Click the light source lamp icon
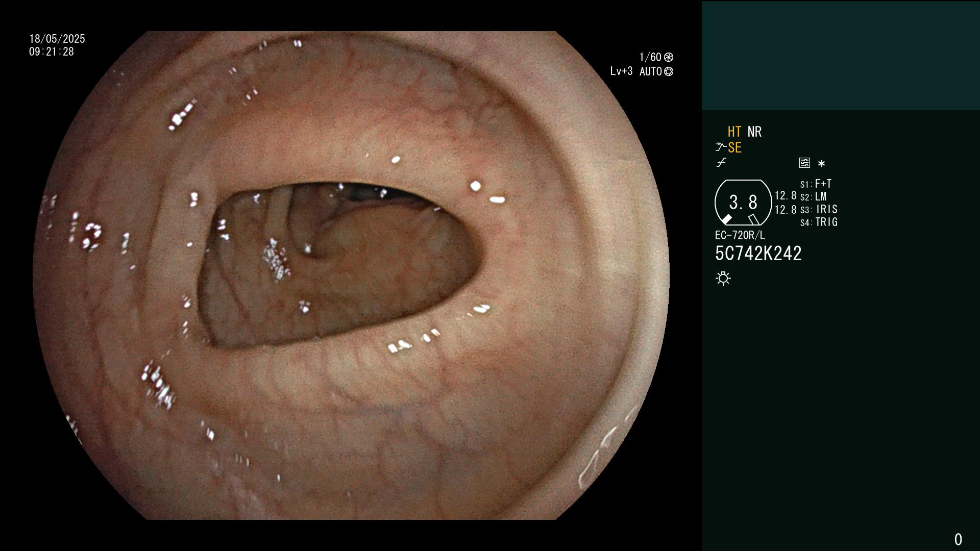980x551 pixels. click(x=723, y=278)
